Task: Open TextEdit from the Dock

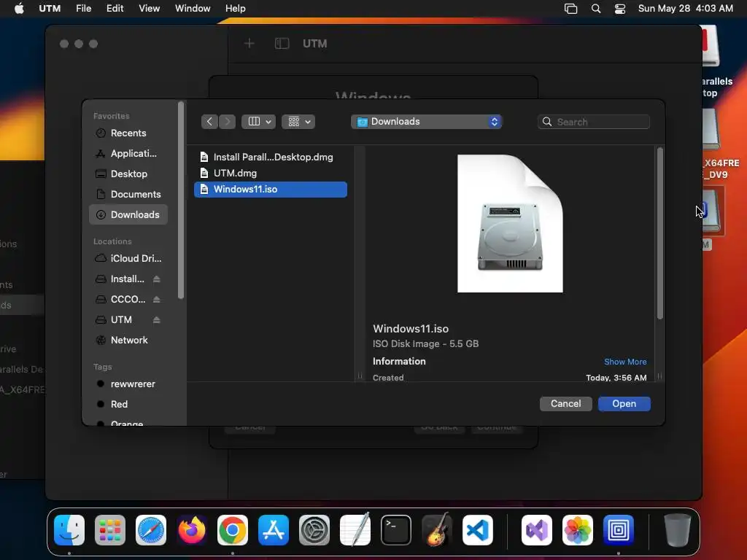Action: 355,530
